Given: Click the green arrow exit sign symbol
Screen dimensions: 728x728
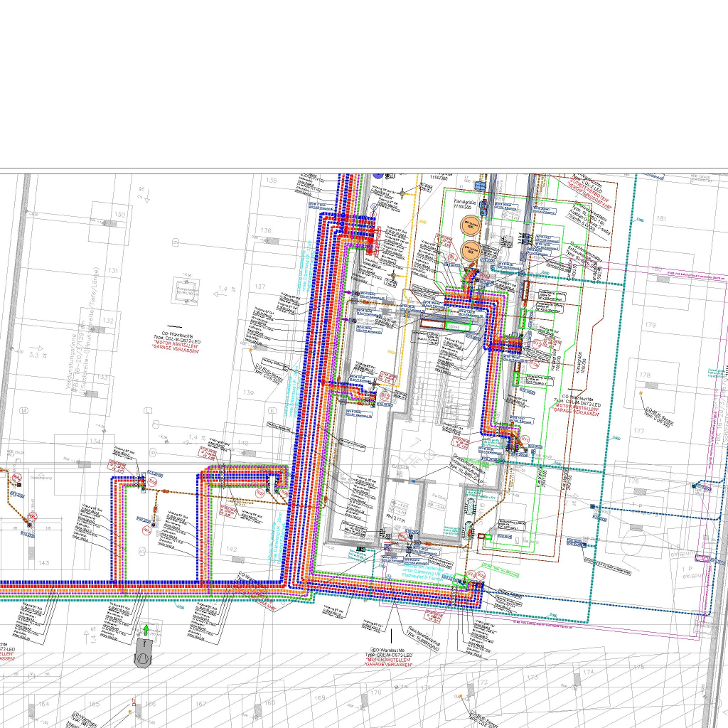Looking at the screenshot, I should [146, 629].
